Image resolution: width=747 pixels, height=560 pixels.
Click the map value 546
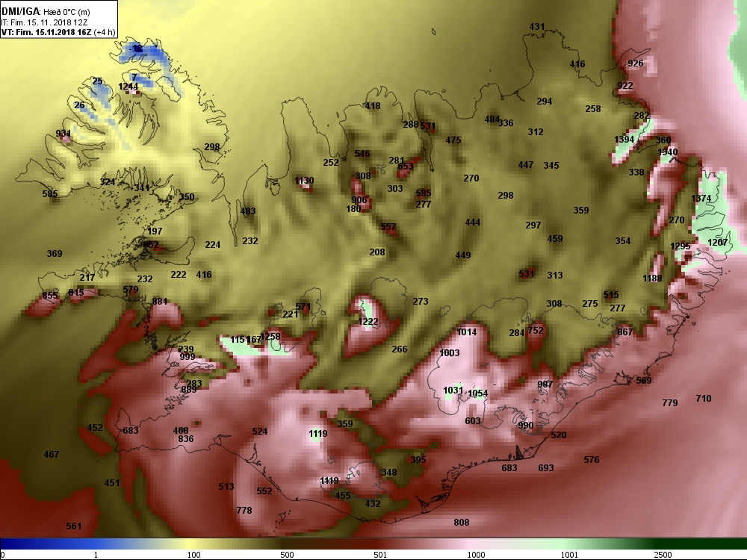click(362, 154)
